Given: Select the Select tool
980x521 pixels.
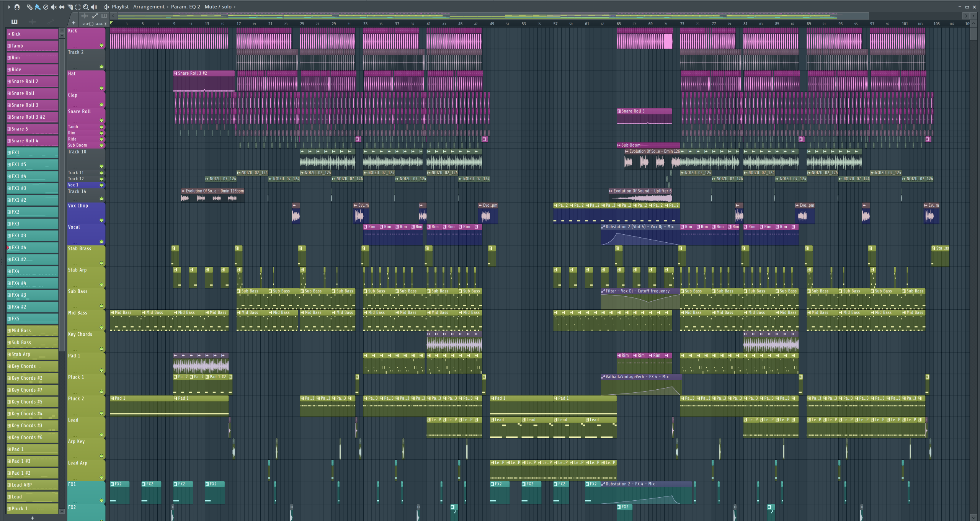Looking at the screenshot, I should [x=78, y=7].
